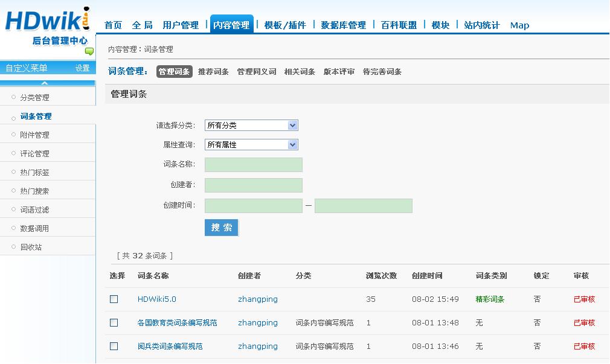Click the green chat bubble icon
The image size is (610, 364).
tap(89, 51)
